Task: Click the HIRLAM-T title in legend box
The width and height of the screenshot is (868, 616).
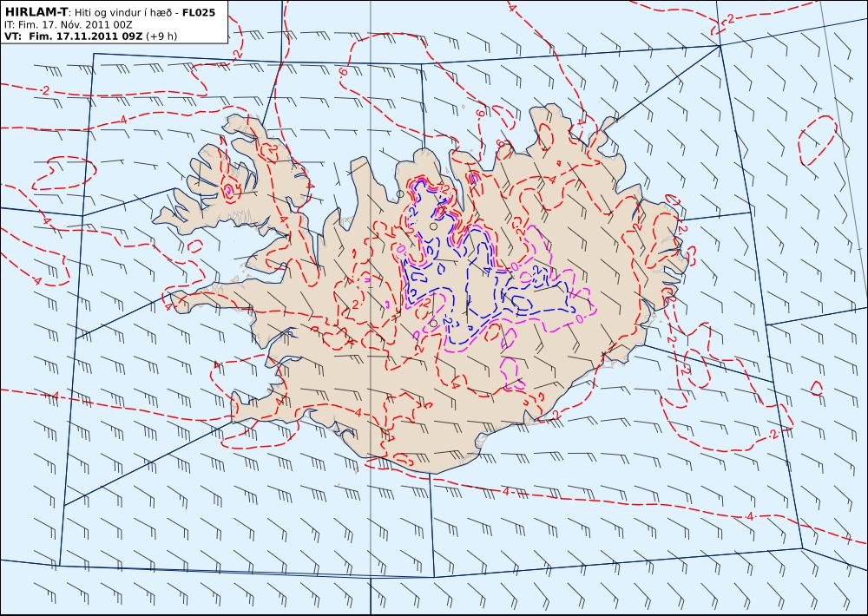Action: click(36, 11)
